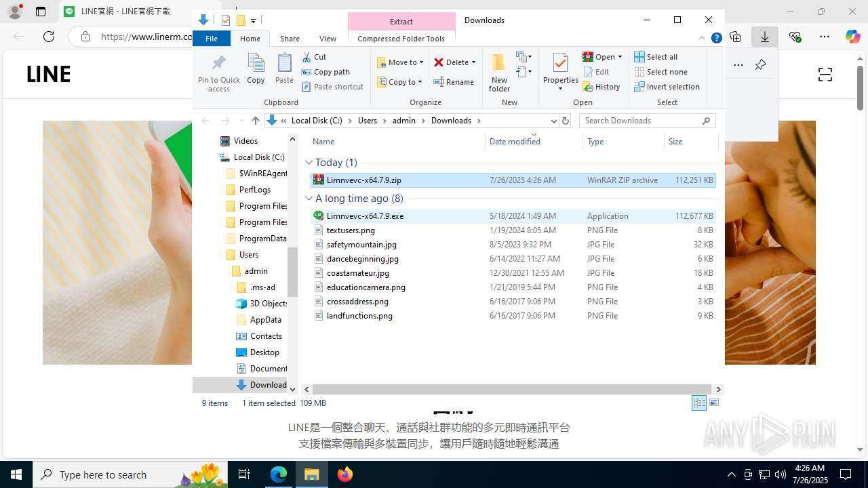This screenshot has width=868, height=488.
Task: Click the Rename ribbon button
Action: [x=454, y=82]
